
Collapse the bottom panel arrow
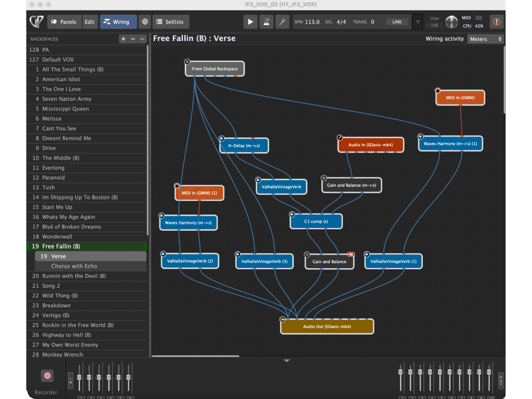coord(287,361)
